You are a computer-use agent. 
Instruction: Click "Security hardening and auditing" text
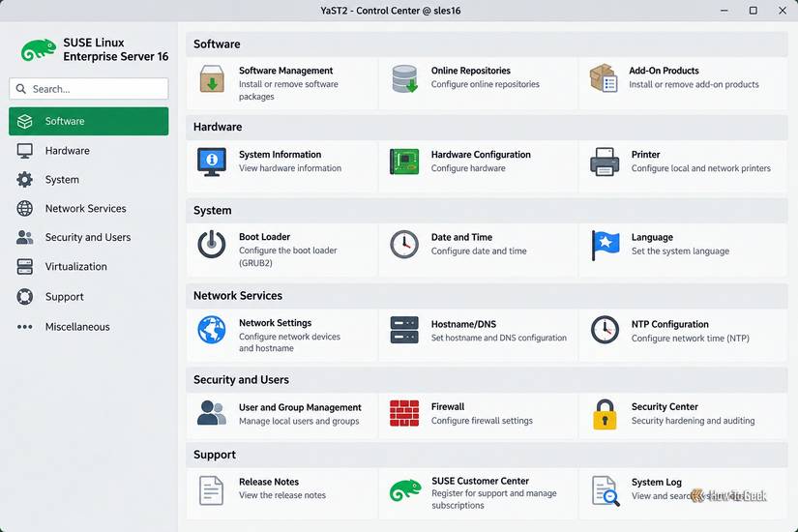point(694,421)
